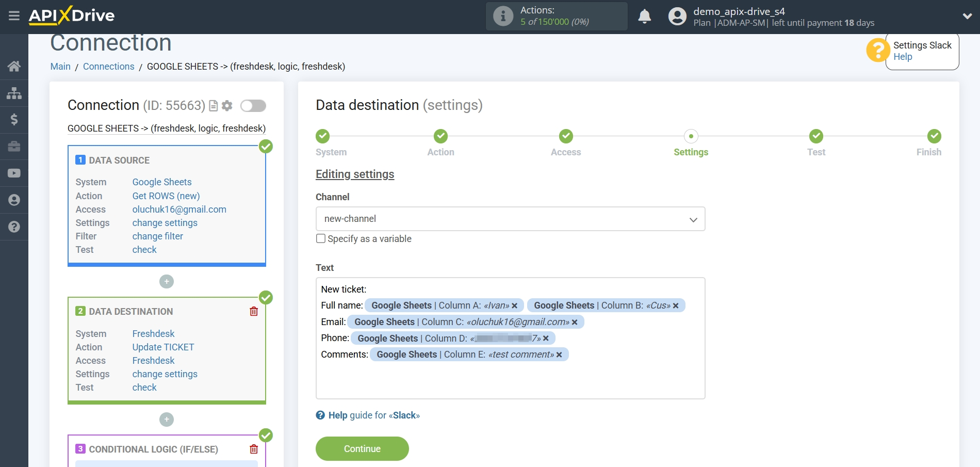The width and height of the screenshot is (980, 467).
Task: Click the Actions info icon
Action: point(503,16)
